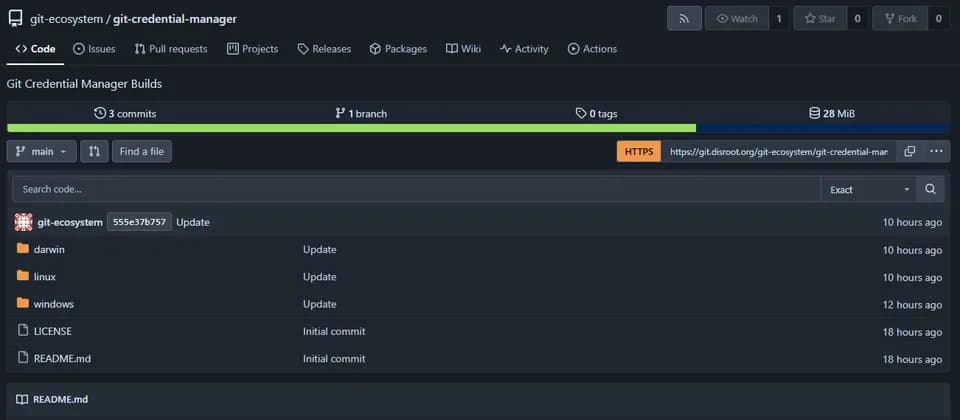Viewport: 960px width, 420px height.
Task: Click the repository icon beside git-ecosystem
Action: coord(15,19)
